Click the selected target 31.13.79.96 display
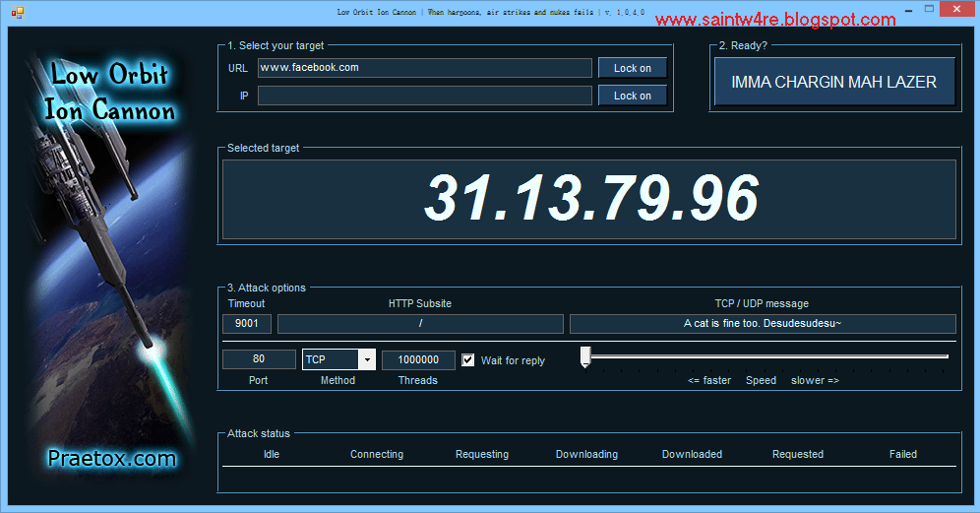The image size is (980, 513). click(x=589, y=200)
